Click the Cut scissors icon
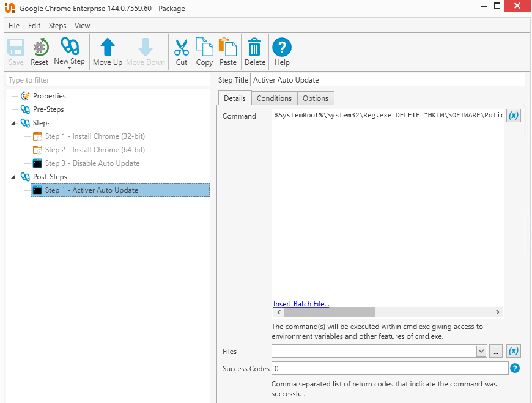The width and height of the screenshot is (532, 403). pyautogui.click(x=182, y=47)
